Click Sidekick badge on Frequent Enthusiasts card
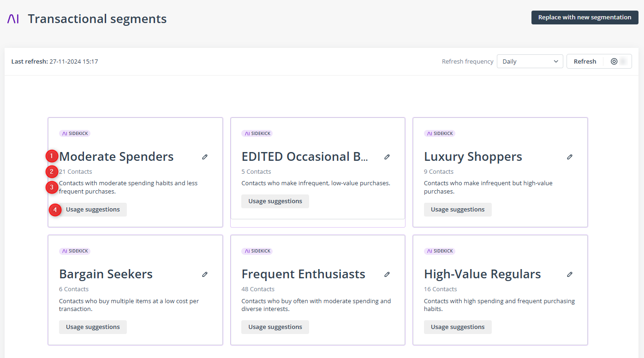 point(257,251)
